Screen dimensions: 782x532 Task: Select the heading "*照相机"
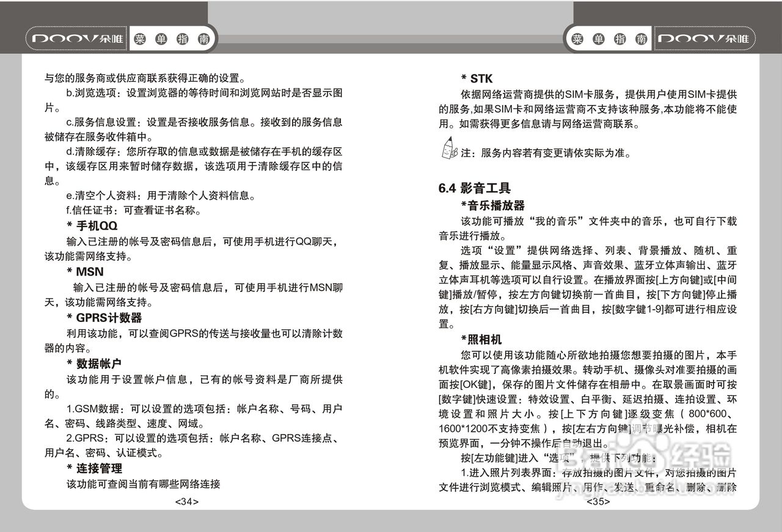[481, 339]
